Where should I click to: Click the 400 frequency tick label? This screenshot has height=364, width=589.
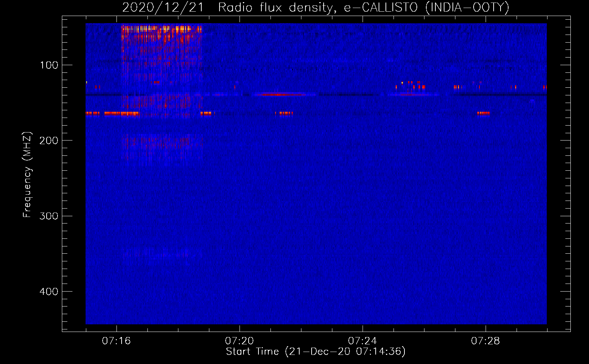(x=49, y=292)
